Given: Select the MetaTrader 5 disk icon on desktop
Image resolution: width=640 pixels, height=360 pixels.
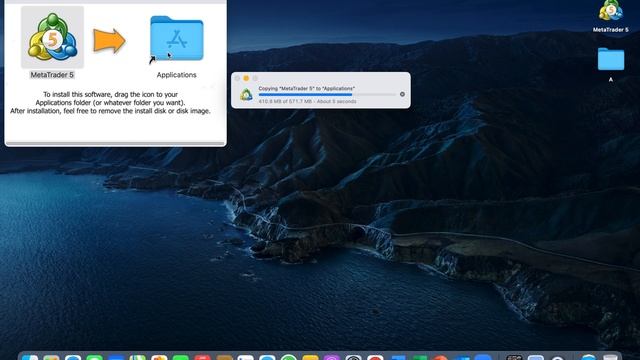Looking at the screenshot, I should 611,11.
